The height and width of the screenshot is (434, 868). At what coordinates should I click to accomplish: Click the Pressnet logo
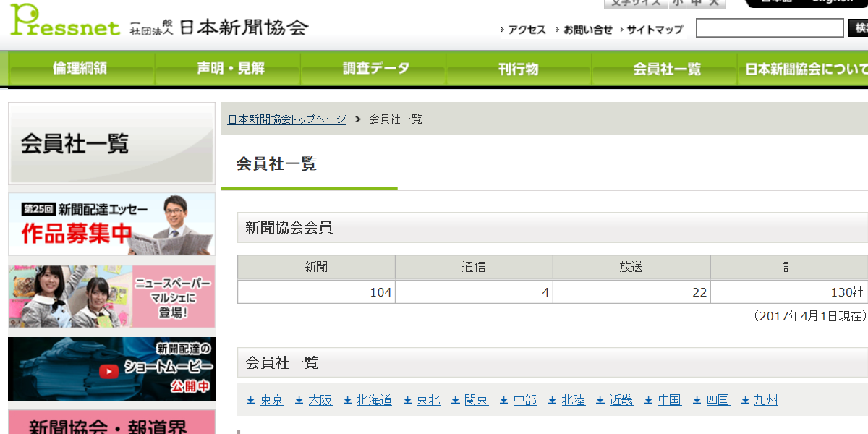tap(65, 22)
